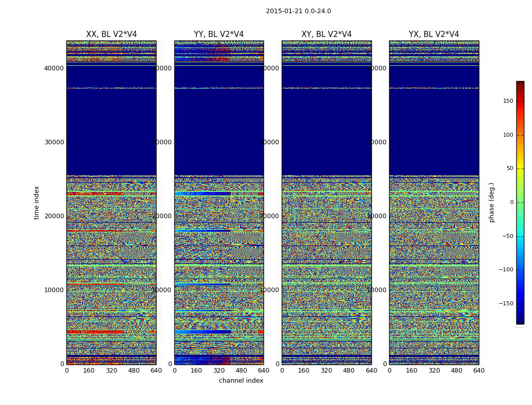The width and height of the screenshot is (532, 405).
Task: Click the 100 tick label on colorbar
Action: click(x=508, y=135)
